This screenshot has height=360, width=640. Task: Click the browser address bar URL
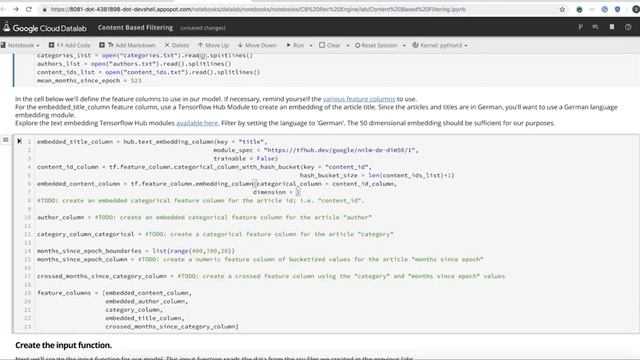tap(258, 9)
